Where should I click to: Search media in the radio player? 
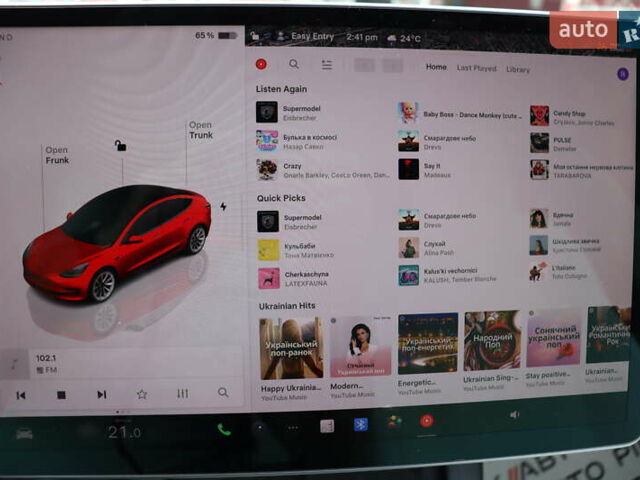click(x=223, y=392)
